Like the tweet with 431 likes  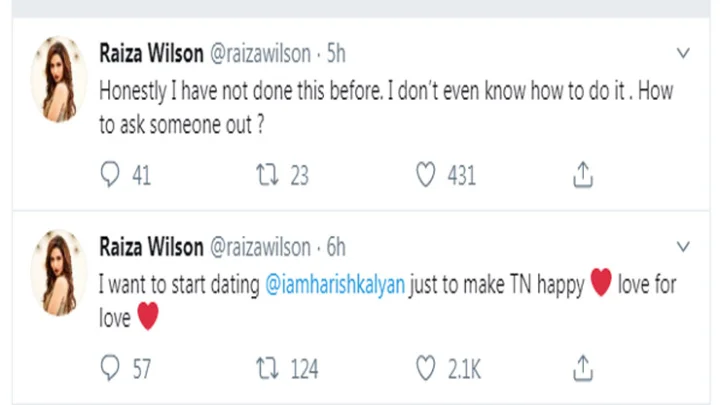428,176
